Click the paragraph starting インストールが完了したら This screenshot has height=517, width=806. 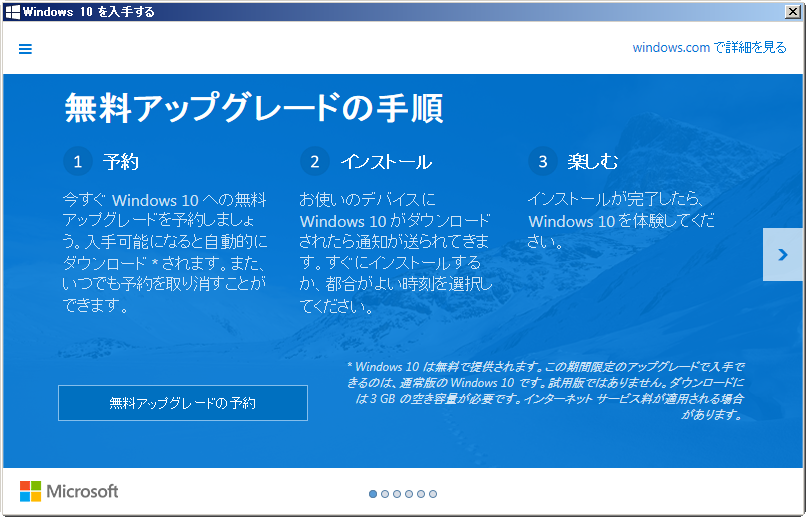click(x=621, y=220)
